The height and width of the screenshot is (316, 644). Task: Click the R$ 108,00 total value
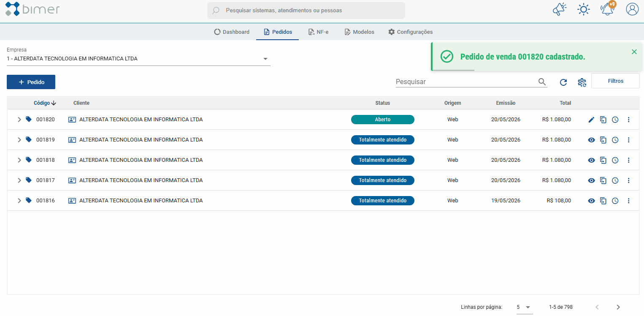[559, 201]
